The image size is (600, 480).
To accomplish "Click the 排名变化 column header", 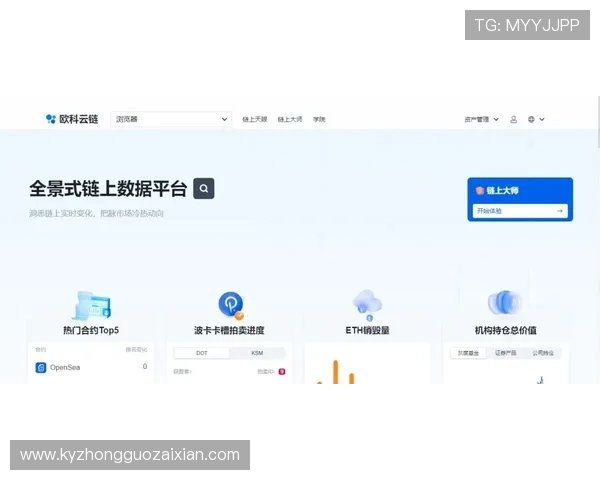I will pyautogui.click(x=137, y=349).
